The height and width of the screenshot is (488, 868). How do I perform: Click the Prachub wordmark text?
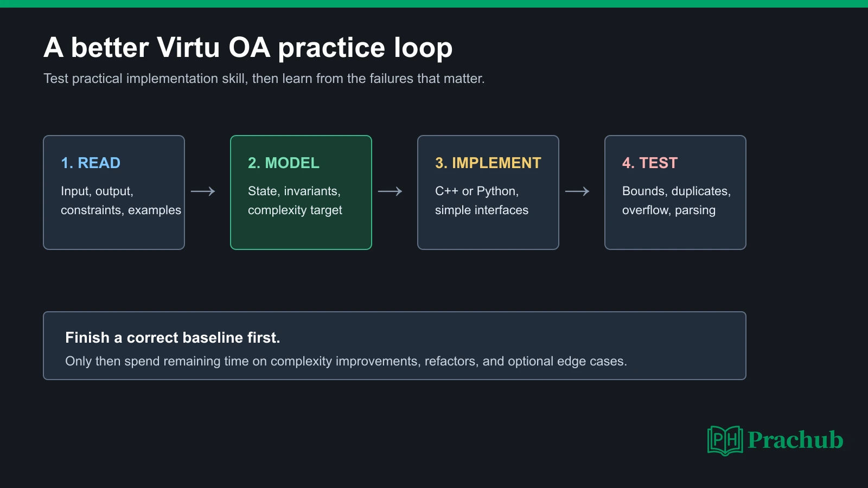[x=795, y=440]
